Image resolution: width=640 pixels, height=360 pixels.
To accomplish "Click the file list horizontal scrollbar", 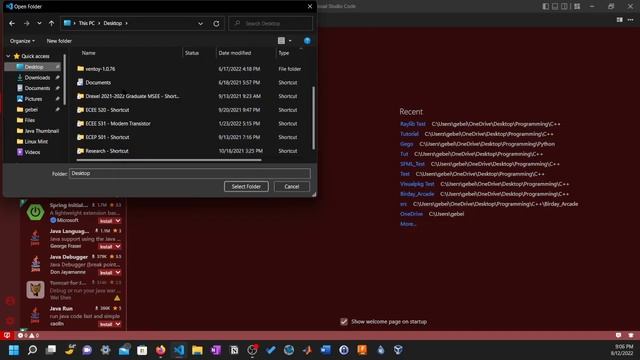I will pos(169,160).
